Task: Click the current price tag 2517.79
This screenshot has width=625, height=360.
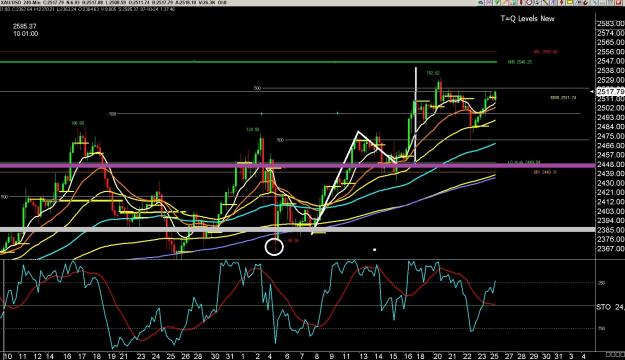Action: point(610,92)
